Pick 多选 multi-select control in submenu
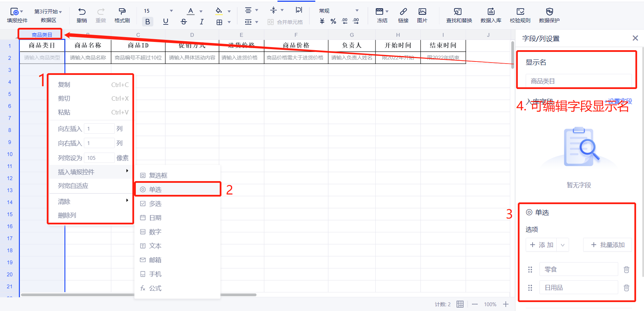 click(155, 204)
